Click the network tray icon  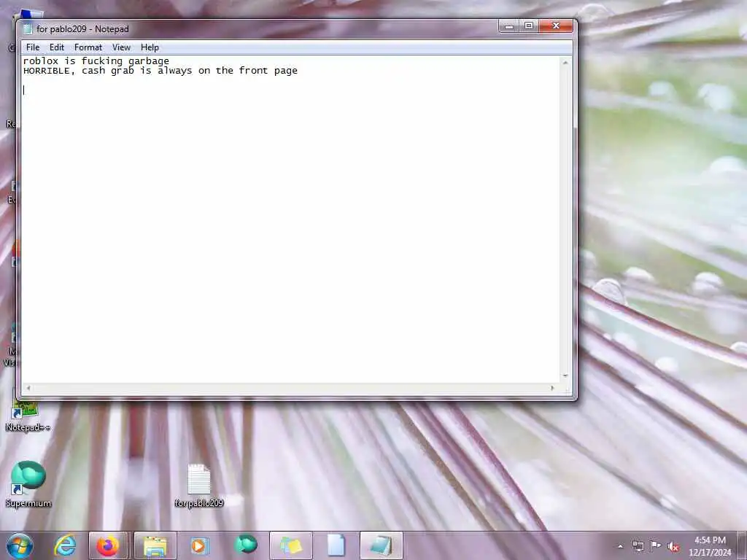638,546
